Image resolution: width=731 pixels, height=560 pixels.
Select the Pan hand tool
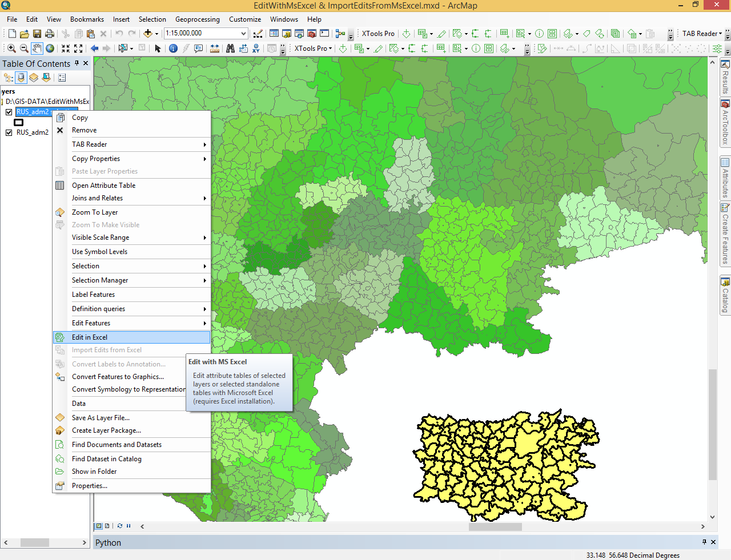[37, 49]
